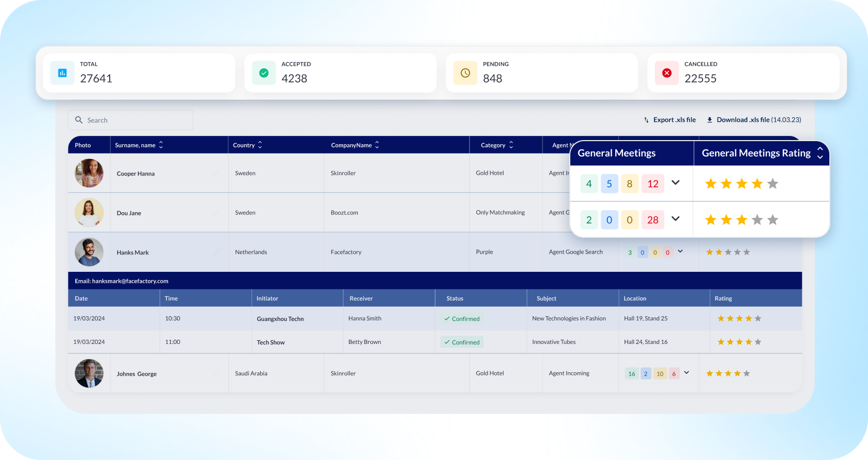This screenshot has width=868, height=460.
Task: Sort table by Surname, name
Action: 161,145
